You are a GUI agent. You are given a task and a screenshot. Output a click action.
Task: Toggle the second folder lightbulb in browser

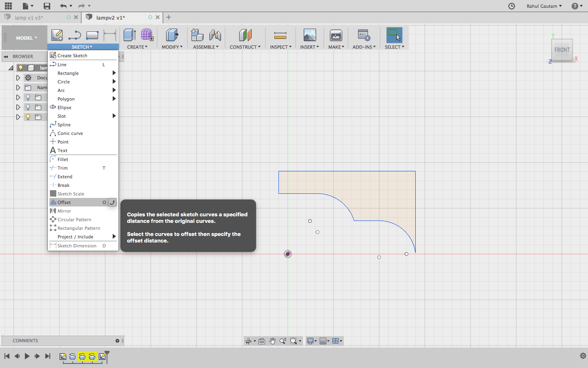point(28,107)
